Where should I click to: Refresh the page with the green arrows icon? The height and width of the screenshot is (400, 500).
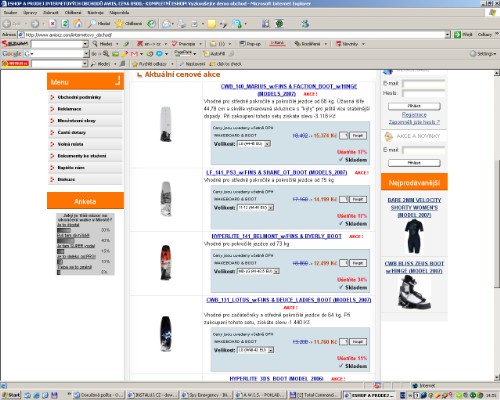(65, 24)
